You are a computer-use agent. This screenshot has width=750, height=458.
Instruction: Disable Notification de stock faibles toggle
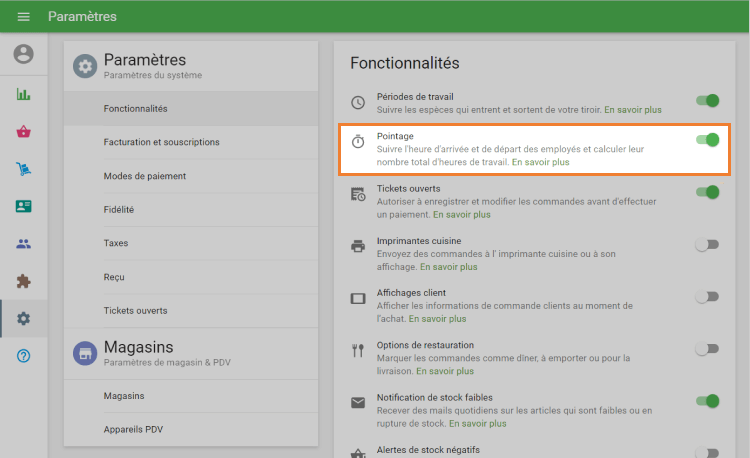[707, 401]
